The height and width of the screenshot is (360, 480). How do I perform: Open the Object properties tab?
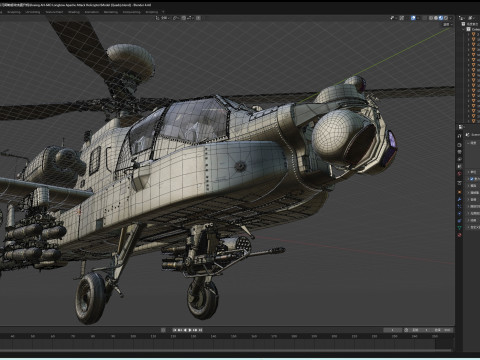click(x=459, y=192)
